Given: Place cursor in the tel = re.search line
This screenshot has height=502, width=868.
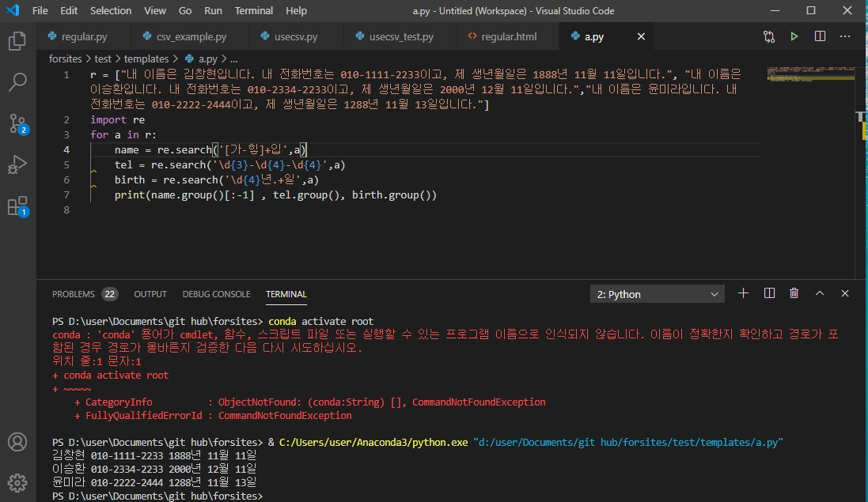Looking at the screenshot, I should tap(229, 164).
